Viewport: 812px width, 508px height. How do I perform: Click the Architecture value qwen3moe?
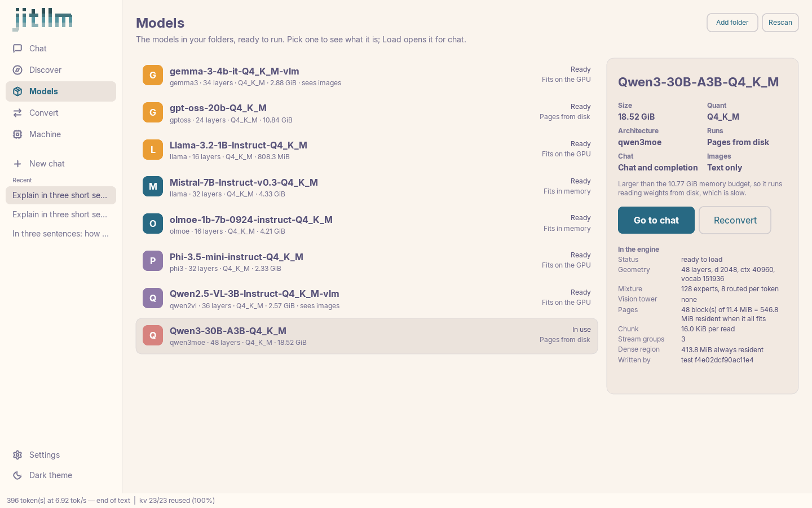click(x=639, y=142)
